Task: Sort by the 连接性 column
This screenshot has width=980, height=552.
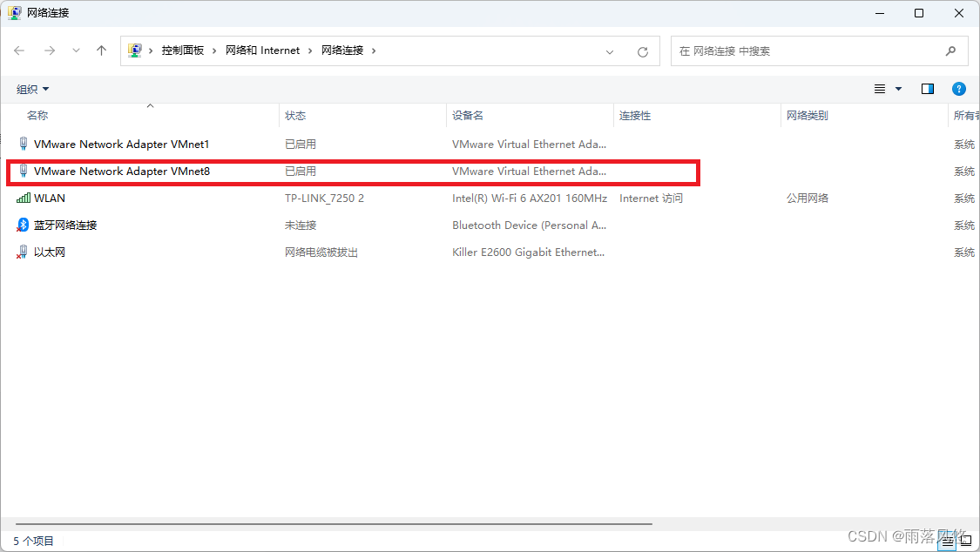Action: (x=635, y=116)
